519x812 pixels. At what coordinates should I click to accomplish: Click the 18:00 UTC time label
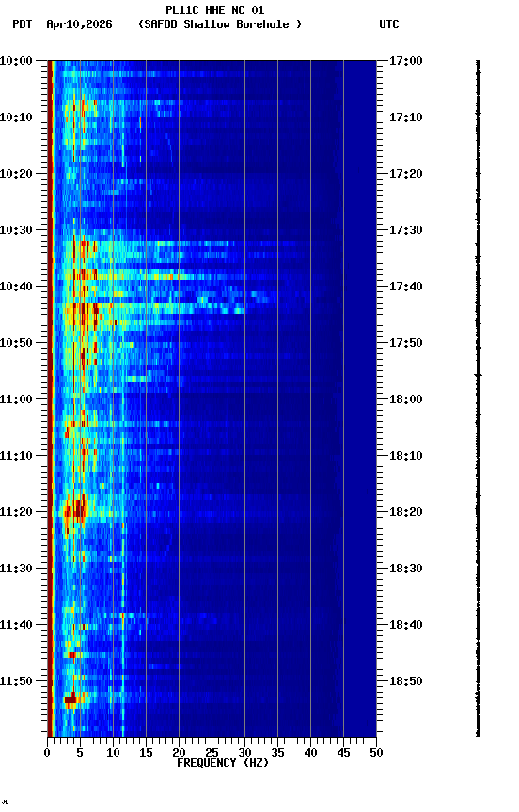(x=406, y=399)
